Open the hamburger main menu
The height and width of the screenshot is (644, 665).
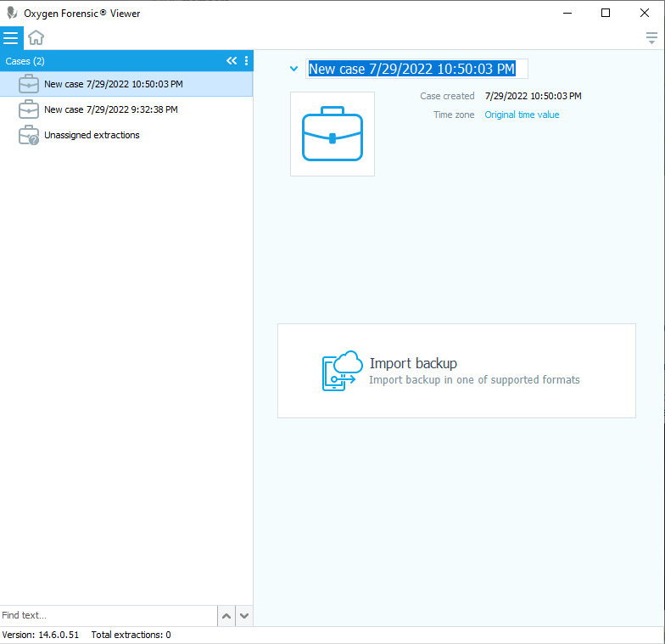(x=11, y=38)
